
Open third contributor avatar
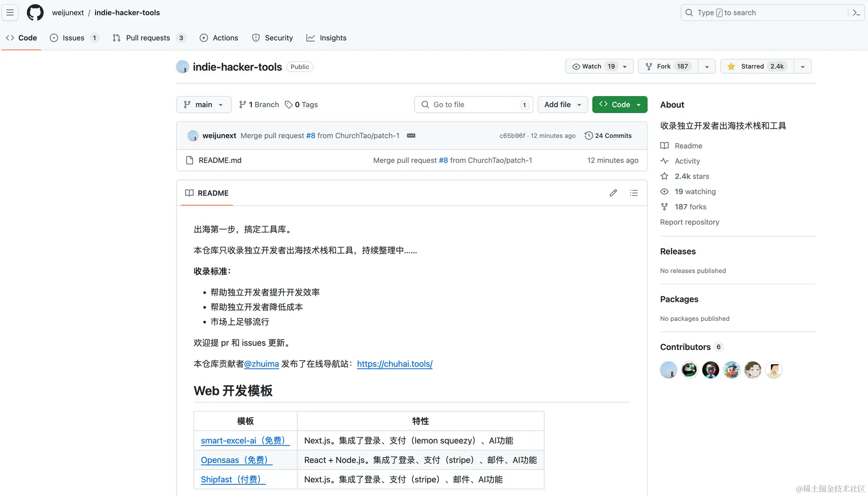710,370
